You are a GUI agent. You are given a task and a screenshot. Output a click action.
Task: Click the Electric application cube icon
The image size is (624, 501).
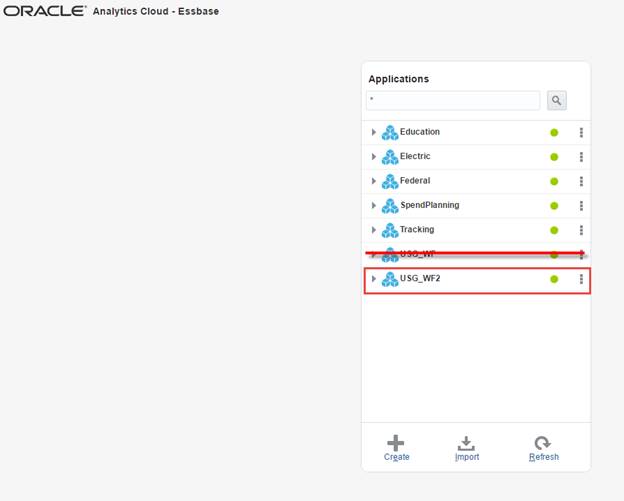click(390, 157)
